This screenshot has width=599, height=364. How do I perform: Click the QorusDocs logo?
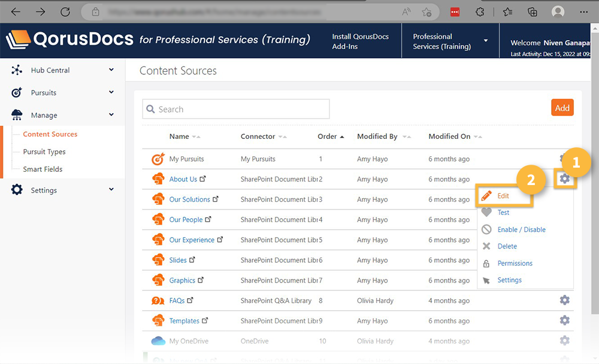coord(70,40)
